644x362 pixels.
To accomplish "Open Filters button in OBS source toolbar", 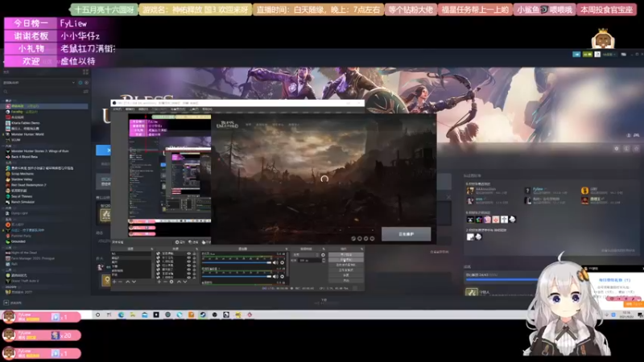I will (193, 242).
